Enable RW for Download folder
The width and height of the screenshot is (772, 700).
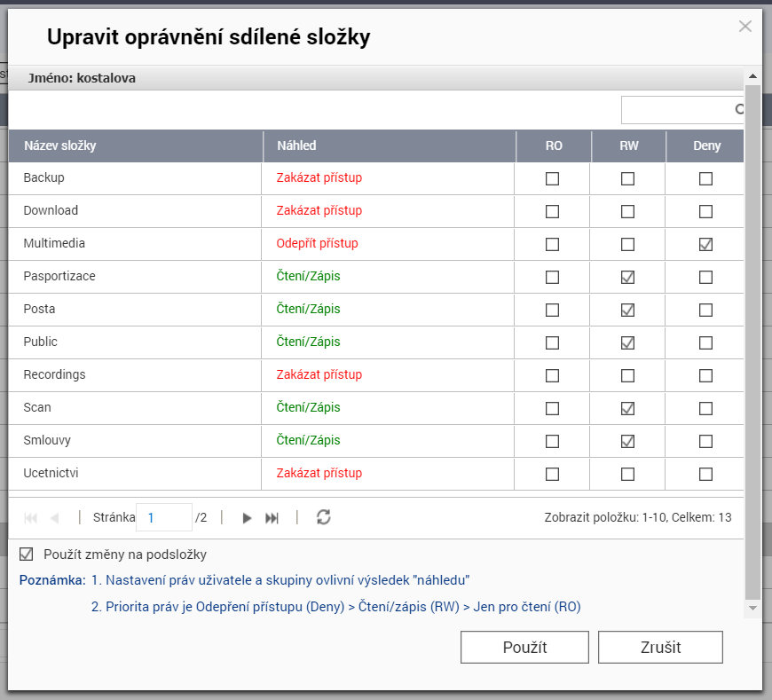point(628,211)
